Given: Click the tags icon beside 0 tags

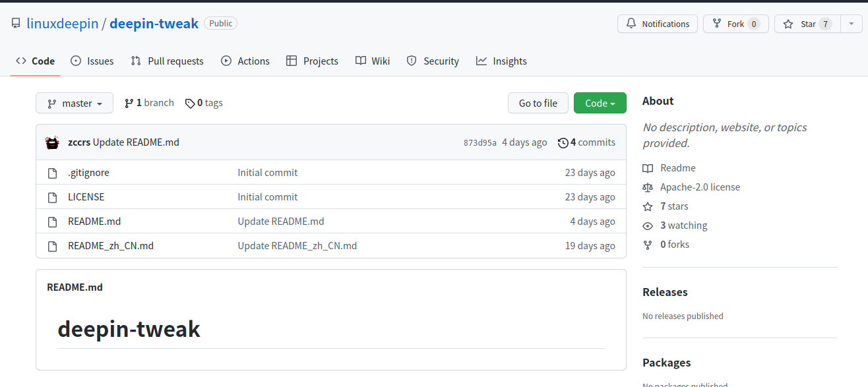Looking at the screenshot, I should click(x=190, y=104).
